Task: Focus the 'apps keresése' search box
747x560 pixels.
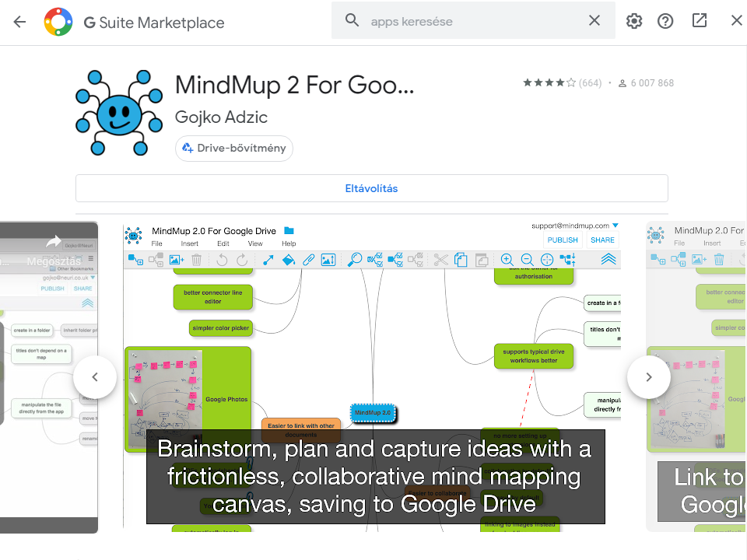Action: click(472, 22)
